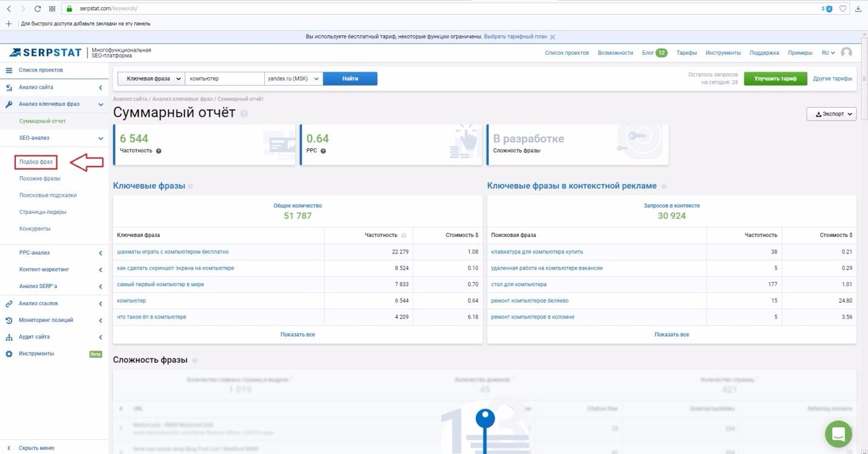This screenshot has width=868, height=454.
Task: Click the help icon next to PPC card
Action: pyautogui.click(x=323, y=151)
